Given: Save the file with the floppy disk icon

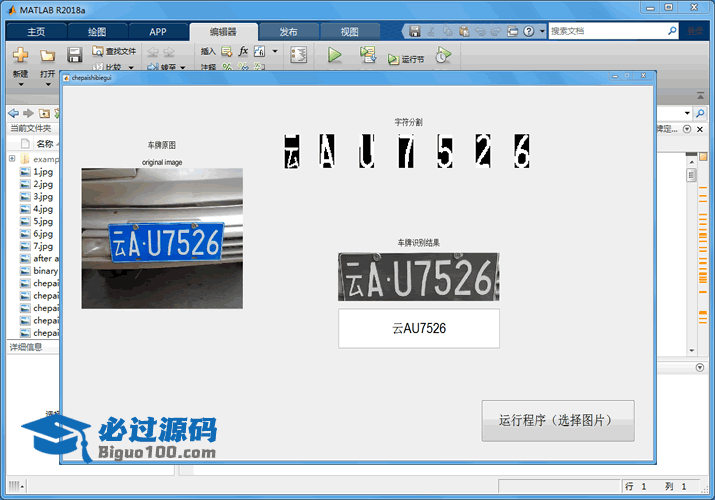Looking at the screenshot, I should coord(74,55).
